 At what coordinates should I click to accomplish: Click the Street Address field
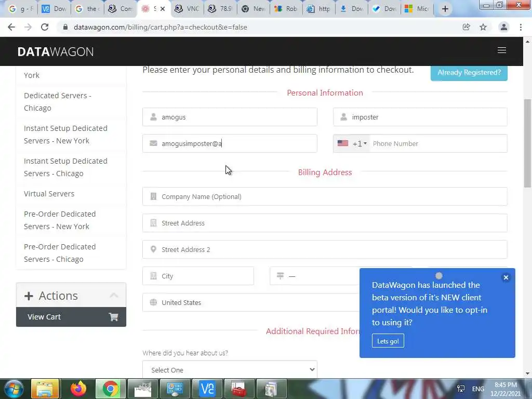[325, 223]
